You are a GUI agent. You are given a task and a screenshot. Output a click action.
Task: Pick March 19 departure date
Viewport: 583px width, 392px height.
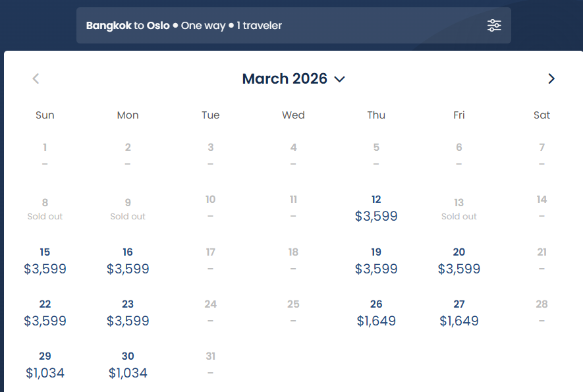[x=376, y=262]
